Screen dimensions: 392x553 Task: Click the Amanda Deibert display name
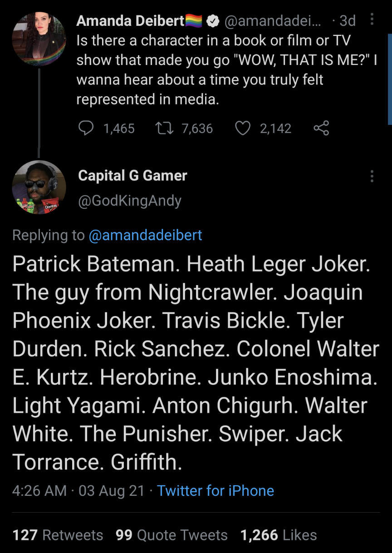tap(131, 21)
